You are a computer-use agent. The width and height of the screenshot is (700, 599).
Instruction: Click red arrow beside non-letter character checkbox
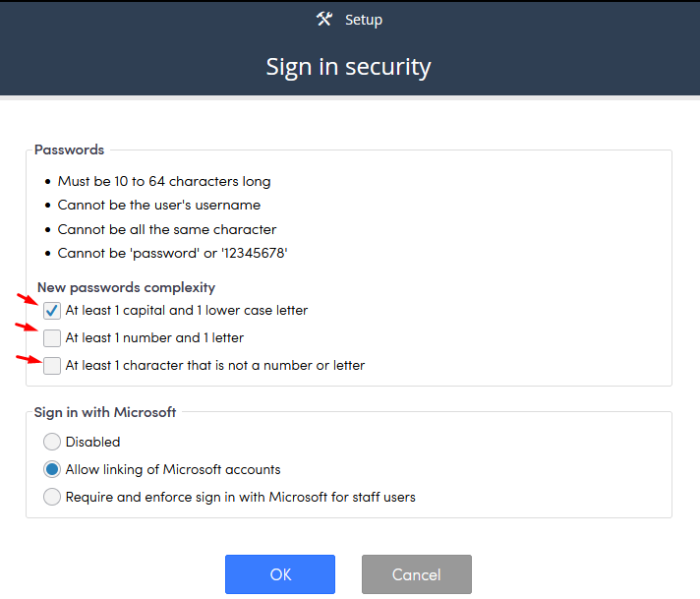coord(29,359)
